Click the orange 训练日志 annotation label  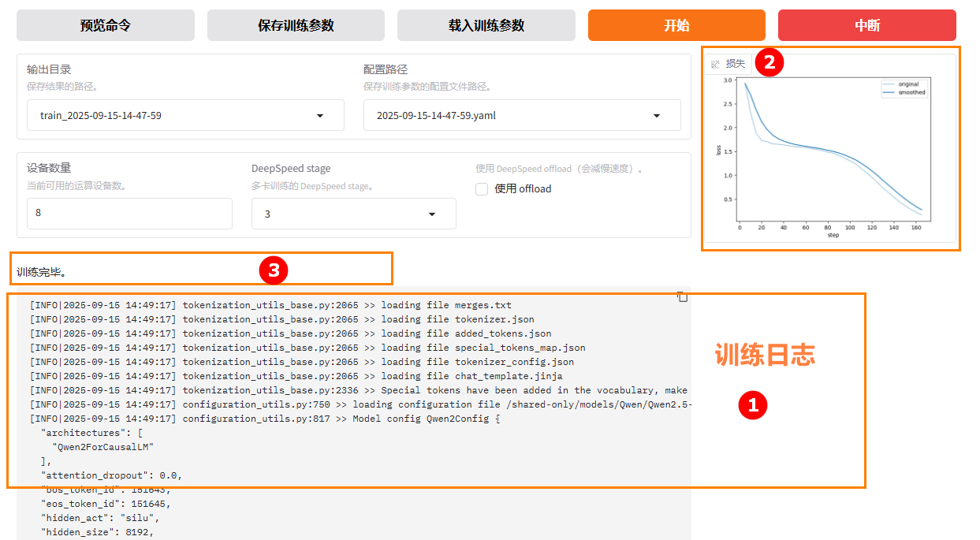click(x=764, y=356)
